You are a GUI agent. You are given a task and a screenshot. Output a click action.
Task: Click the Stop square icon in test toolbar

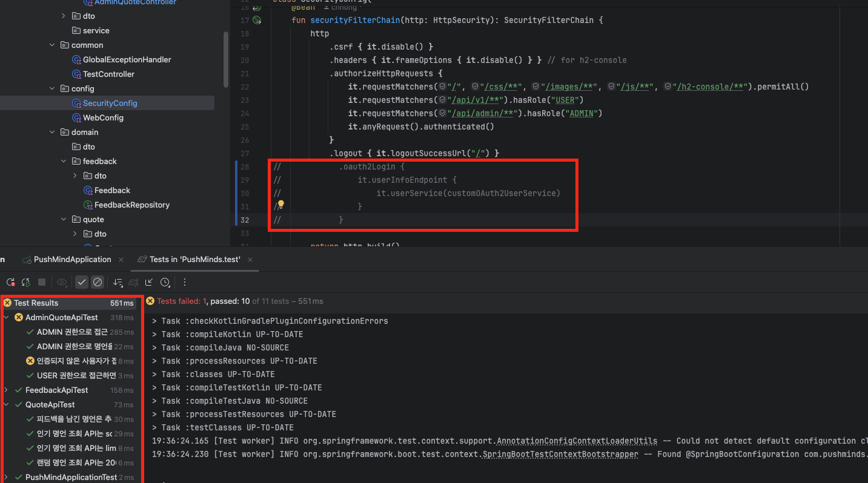coord(42,282)
